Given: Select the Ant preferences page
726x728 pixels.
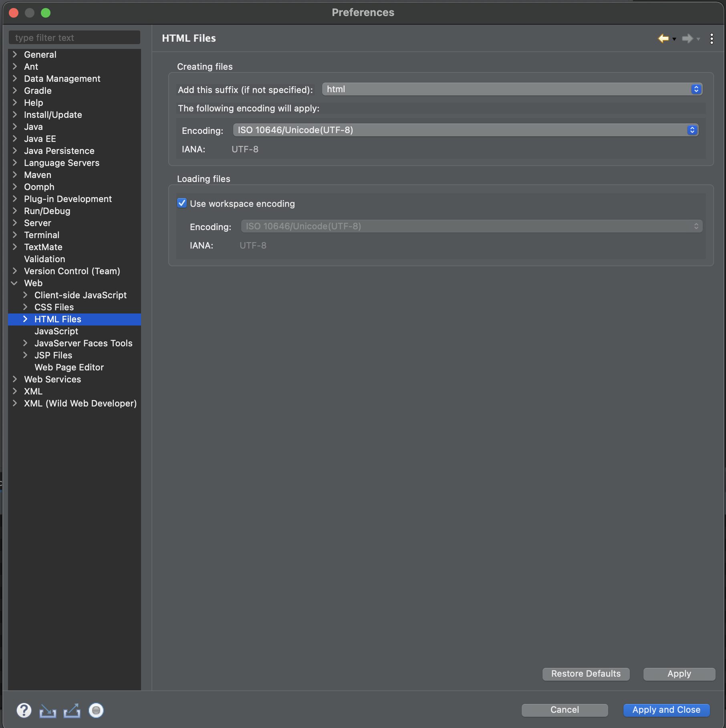Looking at the screenshot, I should pos(31,67).
